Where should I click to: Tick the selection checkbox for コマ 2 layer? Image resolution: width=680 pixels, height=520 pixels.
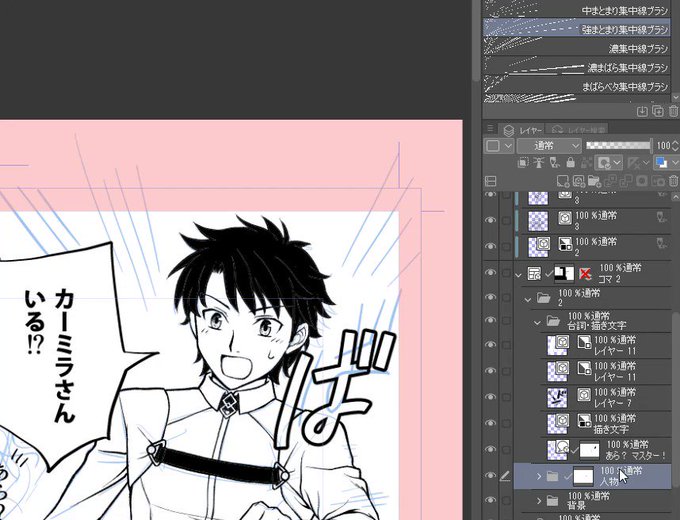(x=506, y=273)
